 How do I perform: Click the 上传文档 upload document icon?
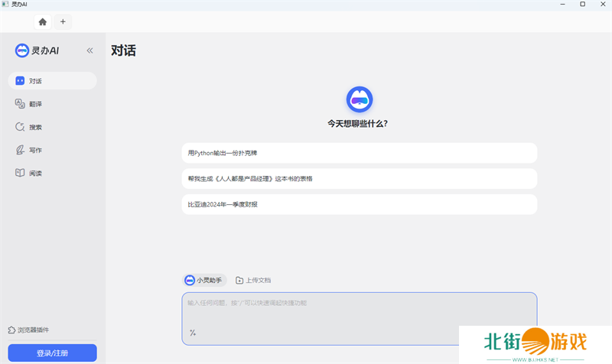tap(239, 281)
